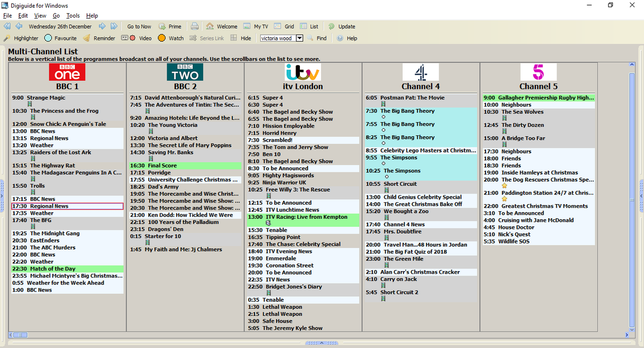Open Help from the toolbar

coord(347,38)
